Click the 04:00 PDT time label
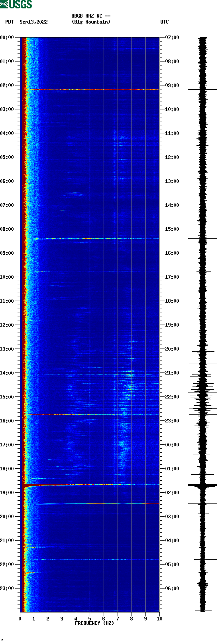Image resolution: width=220 pixels, height=644 pixels. tap(7, 133)
